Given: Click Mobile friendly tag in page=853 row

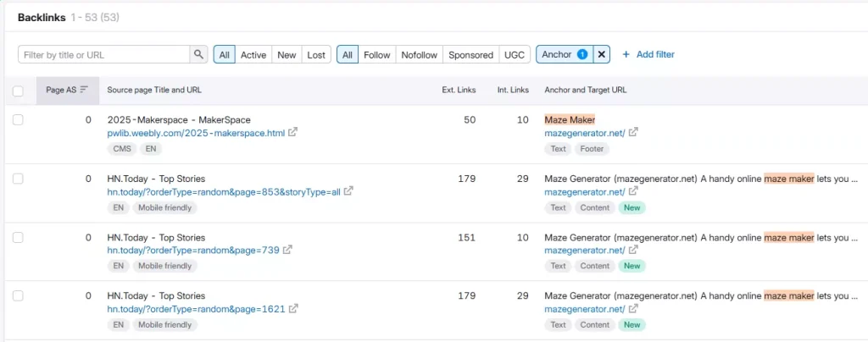Looking at the screenshot, I should click(164, 207).
